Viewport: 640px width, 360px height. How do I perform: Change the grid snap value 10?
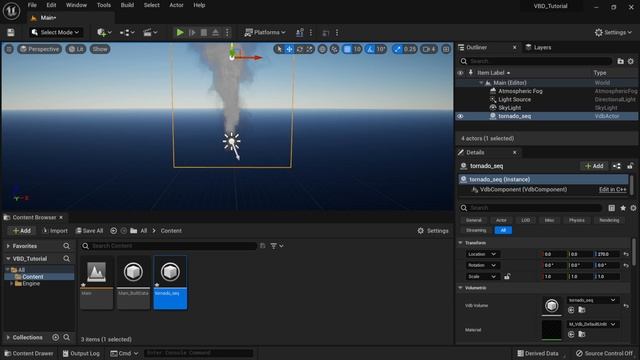[x=357, y=49]
